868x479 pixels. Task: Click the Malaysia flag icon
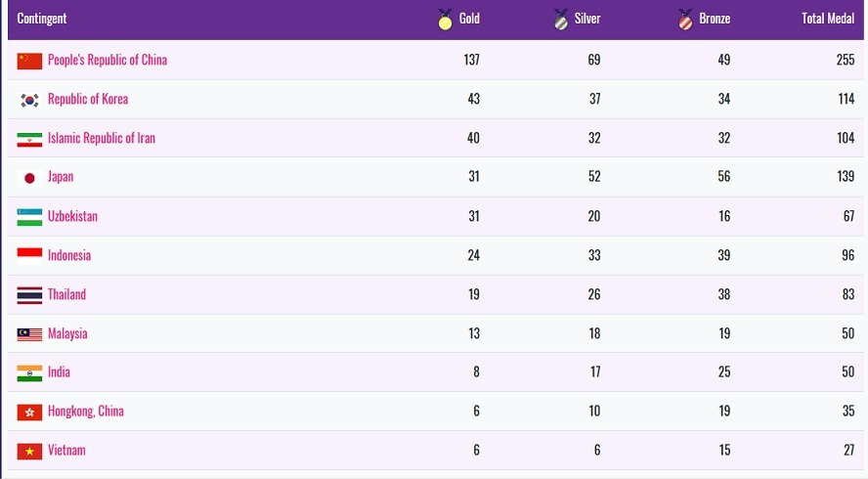point(29,334)
